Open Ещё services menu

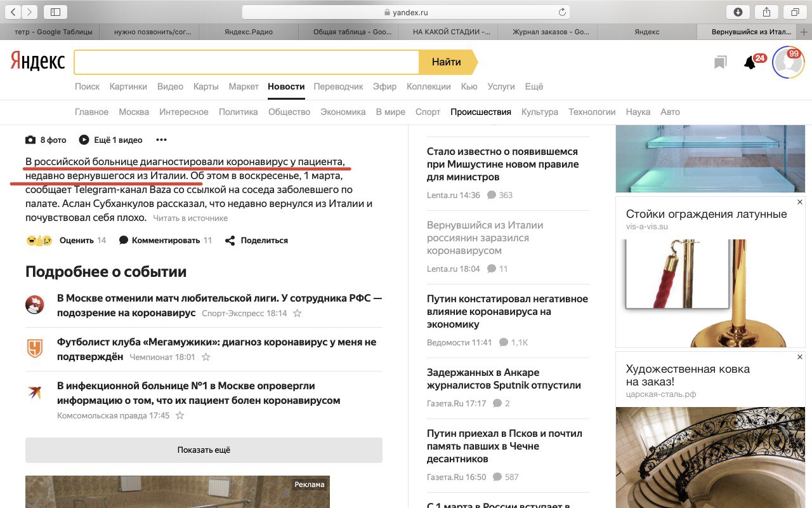click(x=534, y=86)
